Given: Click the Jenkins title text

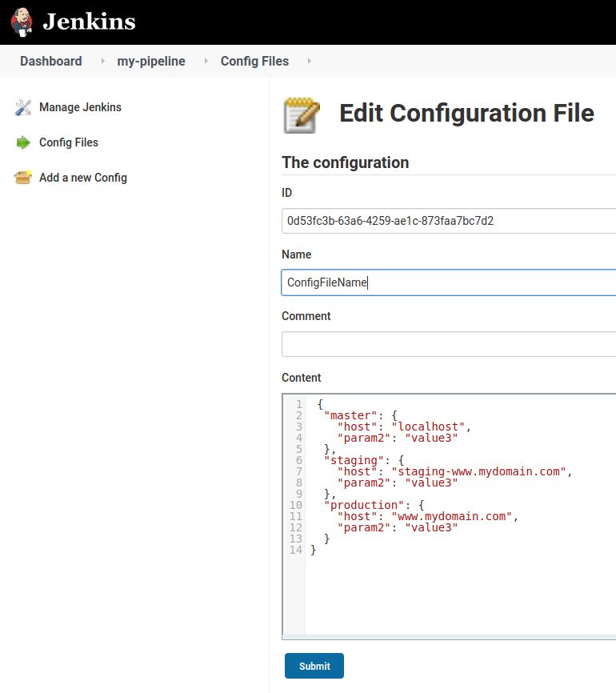Looking at the screenshot, I should point(89,22).
